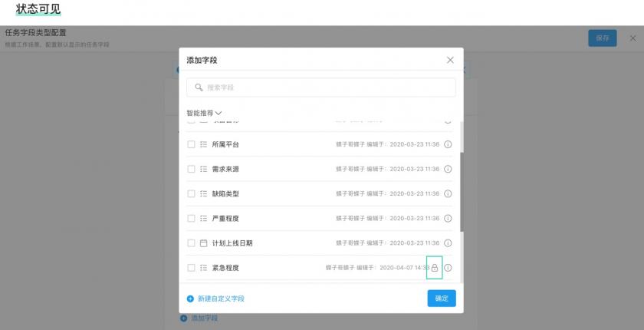This screenshot has height=330, width=644.
Task: Expand the 智能推荐 dropdown
Action: coord(204,113)
